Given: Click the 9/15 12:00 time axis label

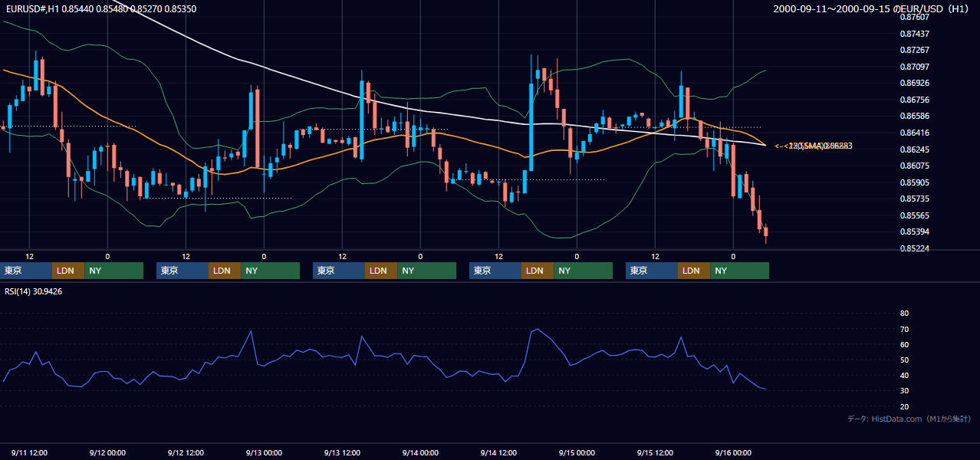Looking at the screenshot, I should (x=655, y=453).
